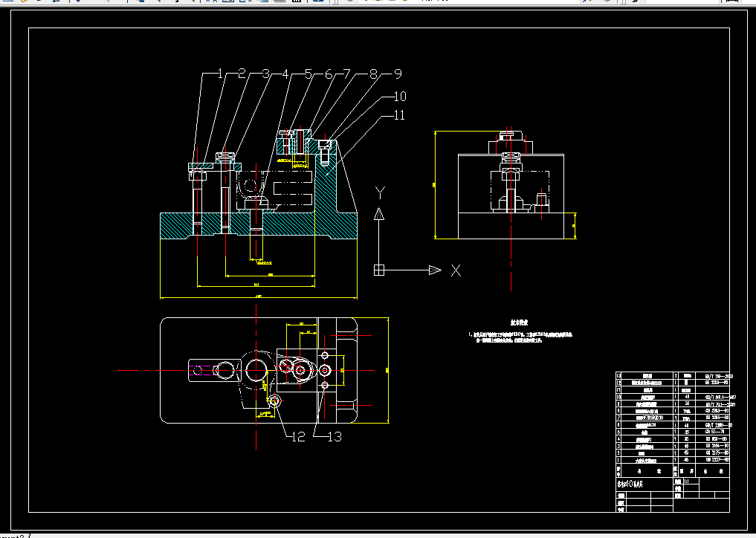Pick balloon label 7
The image size is (756, 538).
[346, 74]
